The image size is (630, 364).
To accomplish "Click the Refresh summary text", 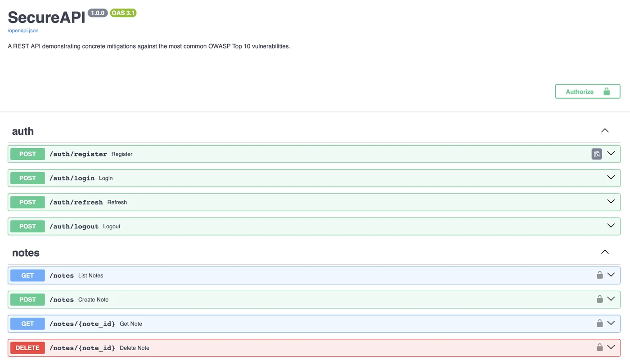I will [117, 202].
